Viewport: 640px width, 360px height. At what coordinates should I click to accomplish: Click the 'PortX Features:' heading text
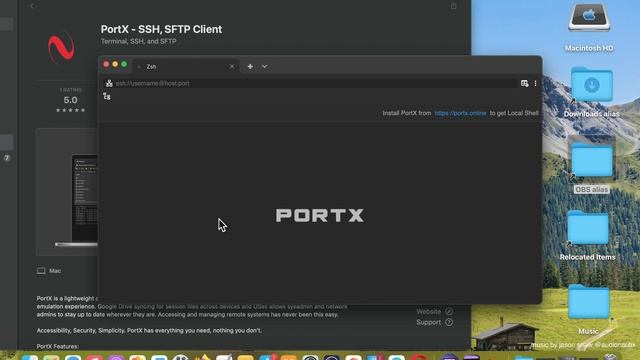coord(58,346)
